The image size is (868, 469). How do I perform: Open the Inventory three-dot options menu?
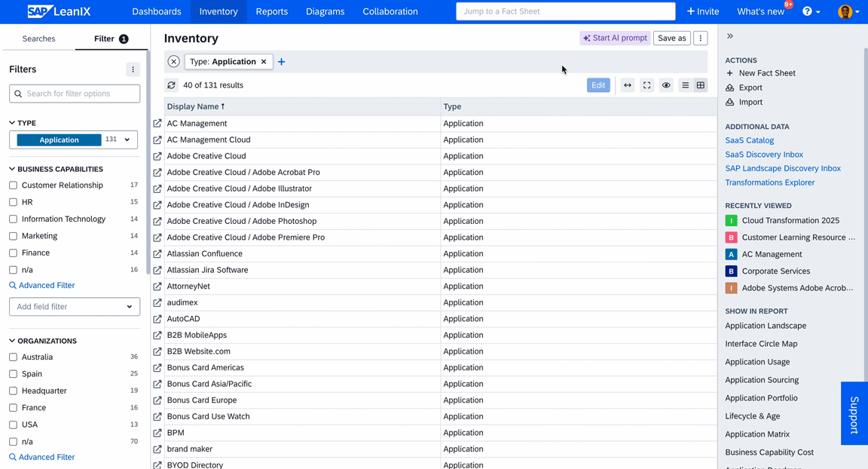700,38
